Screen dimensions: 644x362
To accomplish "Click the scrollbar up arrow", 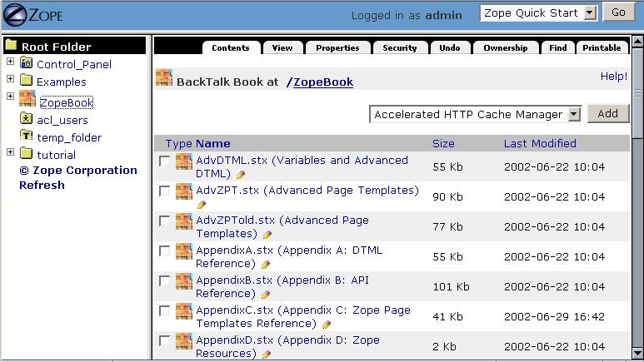I will [637, 42].
